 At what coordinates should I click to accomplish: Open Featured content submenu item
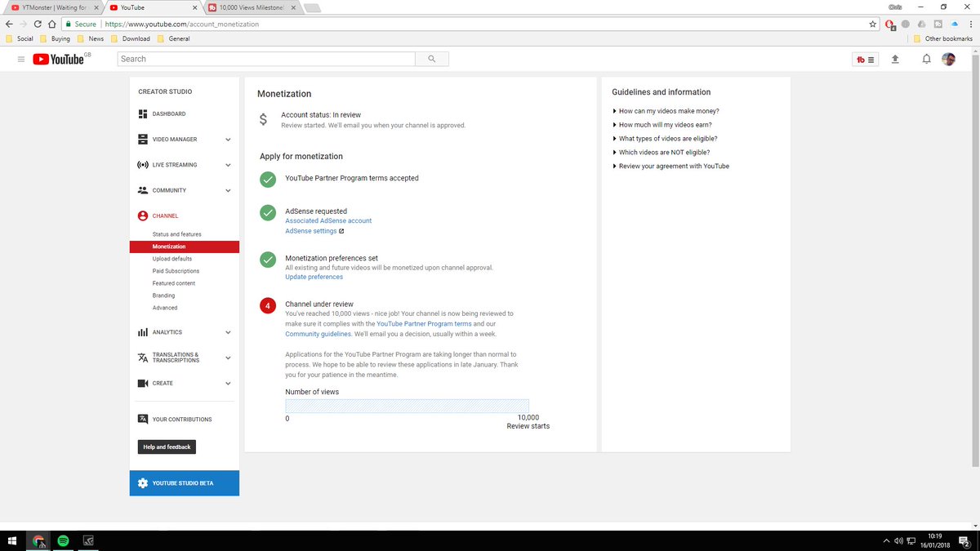pos(174,283)
